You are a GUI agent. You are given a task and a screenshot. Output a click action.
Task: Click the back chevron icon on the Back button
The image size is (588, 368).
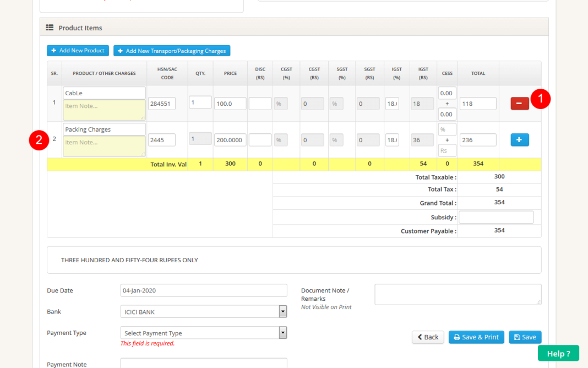pos(419,337)
